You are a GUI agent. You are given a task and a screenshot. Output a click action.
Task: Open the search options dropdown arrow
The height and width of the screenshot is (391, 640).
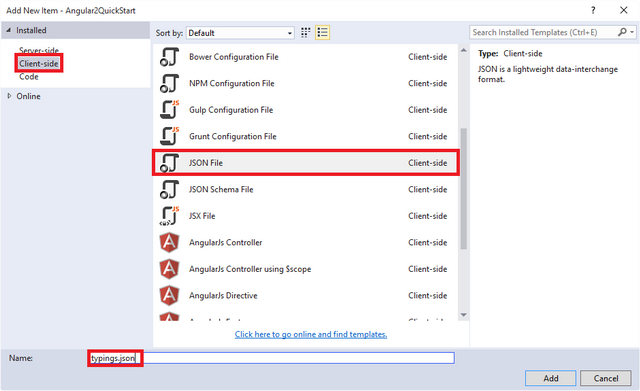tap(632, 32)
